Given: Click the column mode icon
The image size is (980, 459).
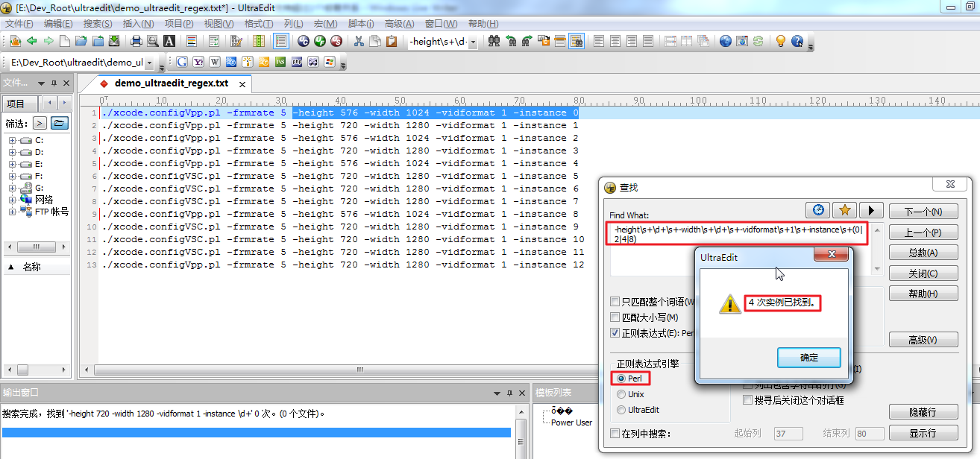Looking at the screenshot, I should click(259, 41).
